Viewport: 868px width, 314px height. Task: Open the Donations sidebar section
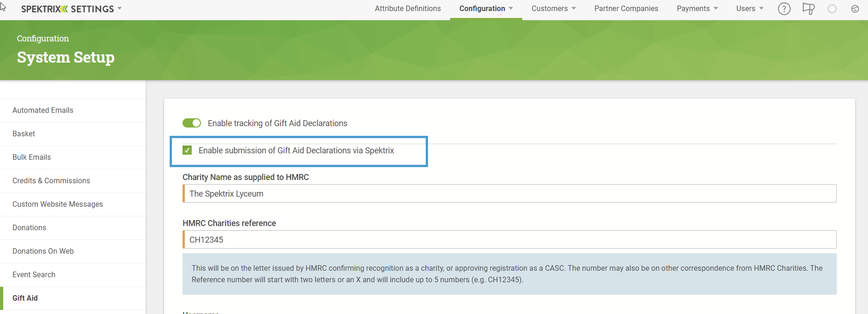(73, 228)
